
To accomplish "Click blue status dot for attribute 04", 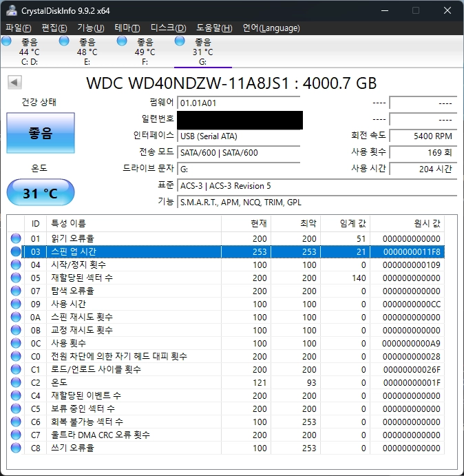I will click(16, 265).
